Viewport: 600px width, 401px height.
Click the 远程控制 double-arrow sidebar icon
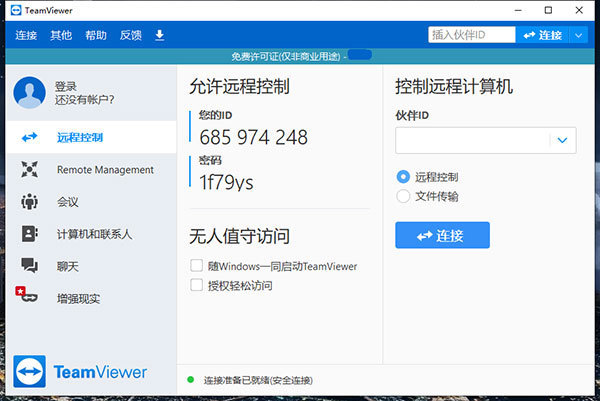point(29,137)
